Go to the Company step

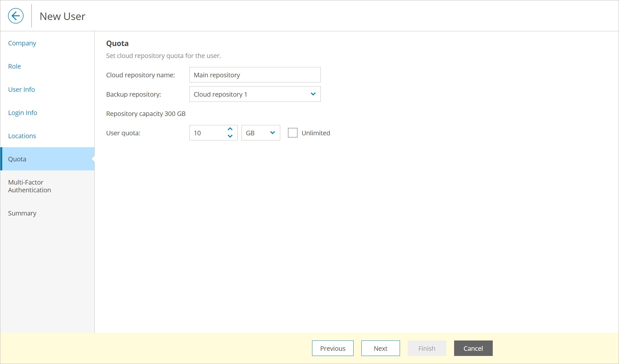(22, 43)
